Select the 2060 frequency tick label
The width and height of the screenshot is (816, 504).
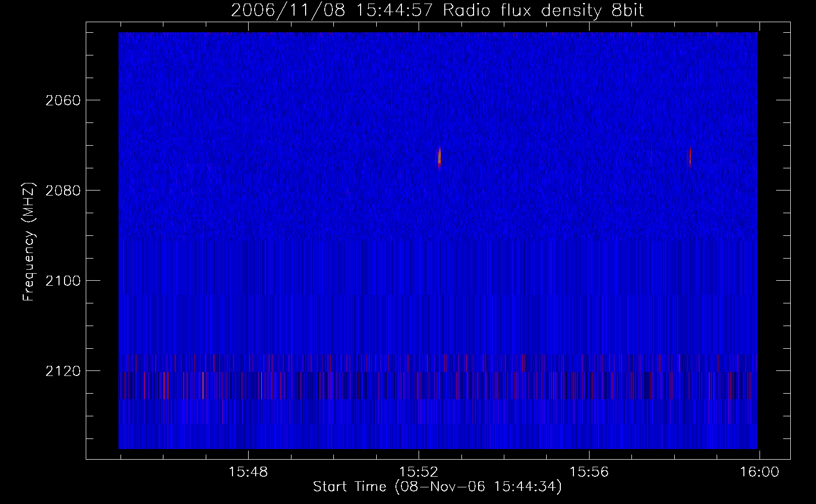click(63, 100)
